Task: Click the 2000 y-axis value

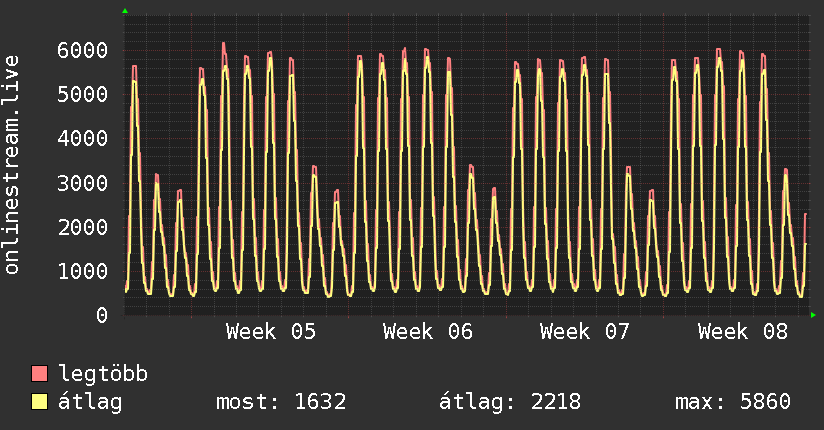Action: [x=82, y=227]
